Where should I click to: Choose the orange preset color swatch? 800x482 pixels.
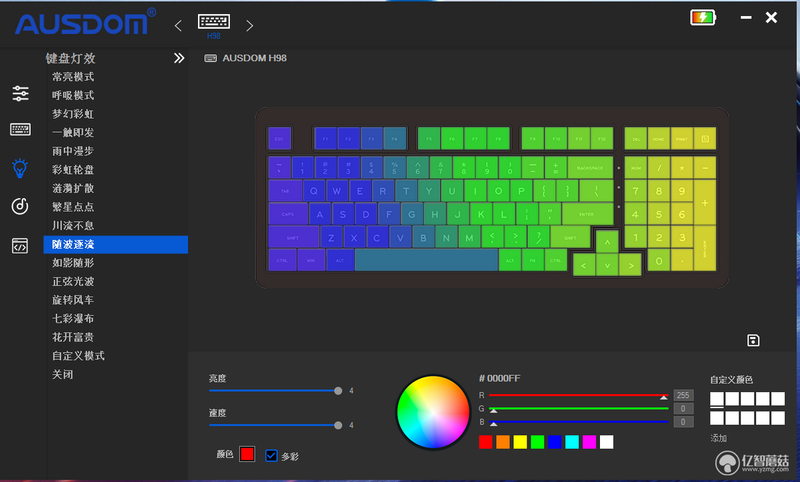click(x=503, y=442)
